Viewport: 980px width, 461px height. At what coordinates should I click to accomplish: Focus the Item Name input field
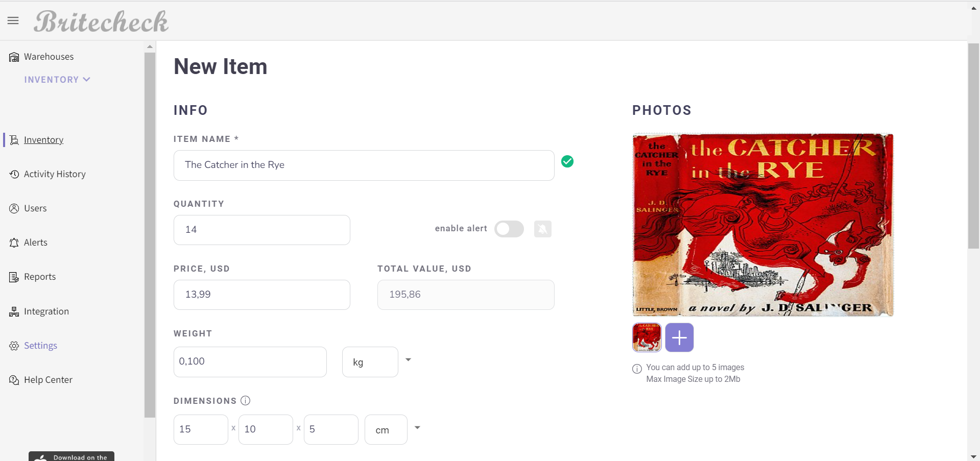[x=364, y=165]
